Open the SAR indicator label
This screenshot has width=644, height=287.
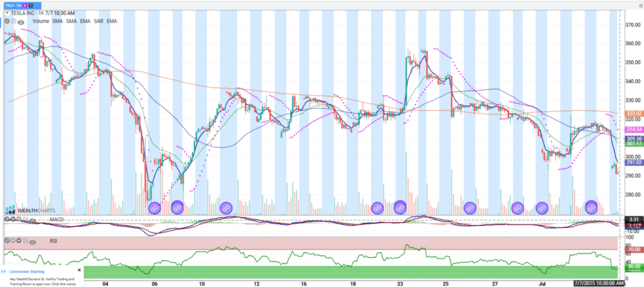99,21
